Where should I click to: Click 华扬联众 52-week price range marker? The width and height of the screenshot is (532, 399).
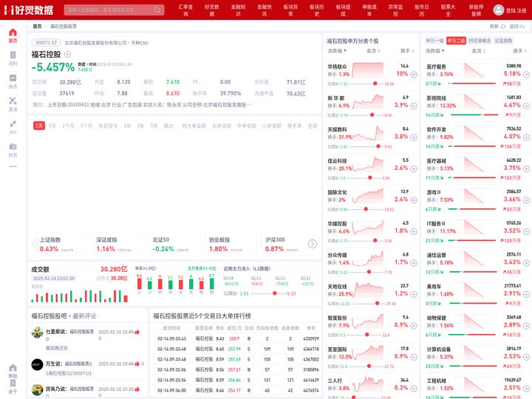click(375, 83)
